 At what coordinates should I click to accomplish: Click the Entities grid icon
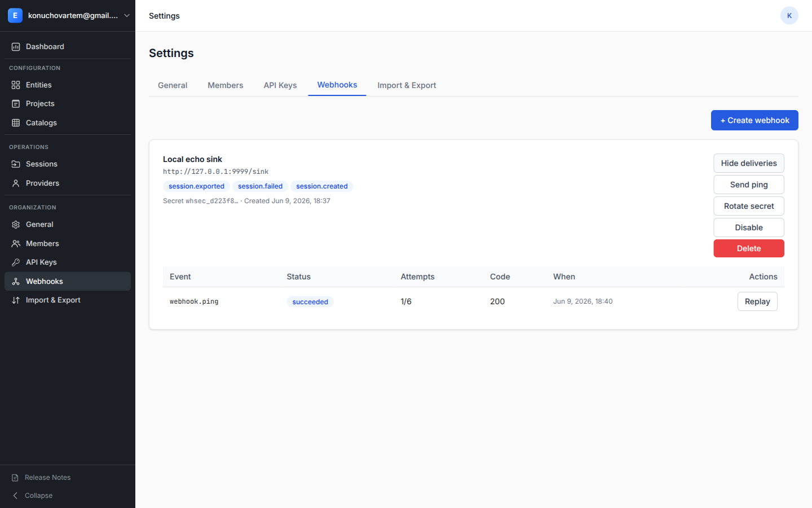coord(16,85)
